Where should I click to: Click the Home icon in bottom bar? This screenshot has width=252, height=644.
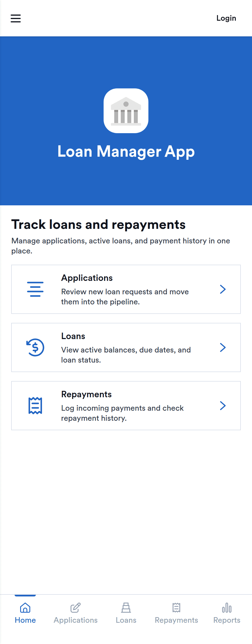pos(25,608)
